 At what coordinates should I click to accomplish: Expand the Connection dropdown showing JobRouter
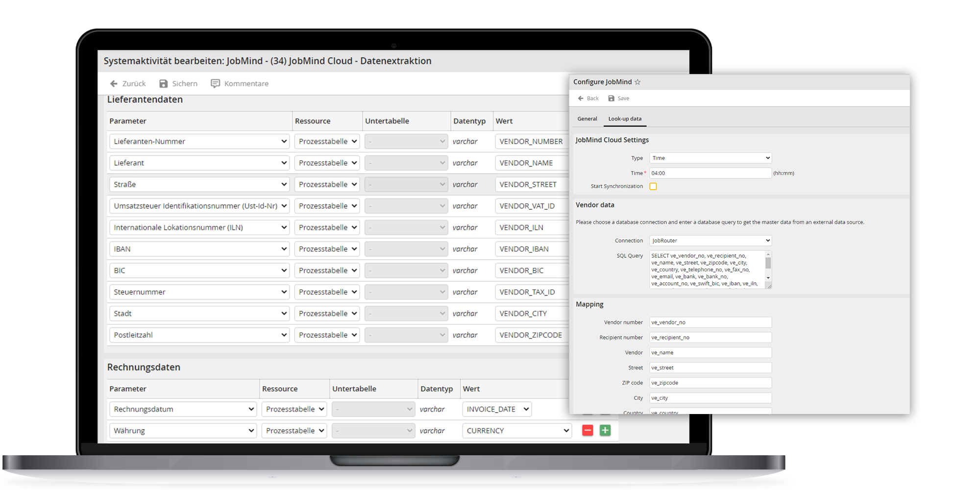(x=710, y=241)
